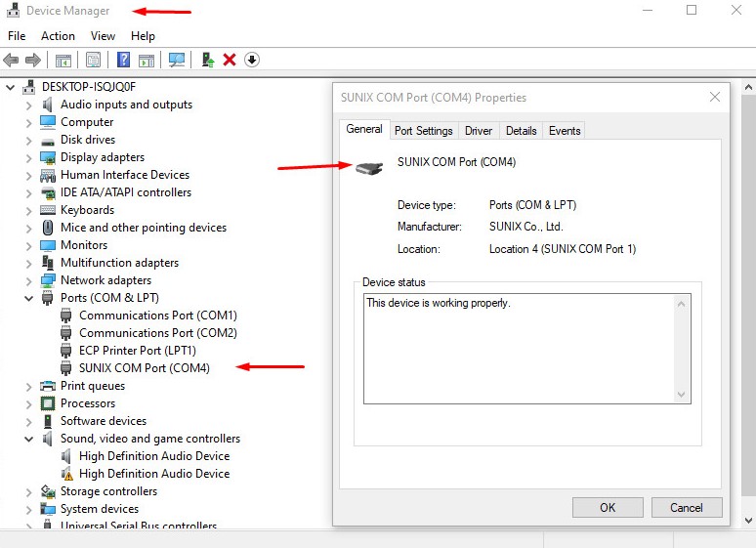Click the warning High Definition Audio Device icon

click(67, 474)
